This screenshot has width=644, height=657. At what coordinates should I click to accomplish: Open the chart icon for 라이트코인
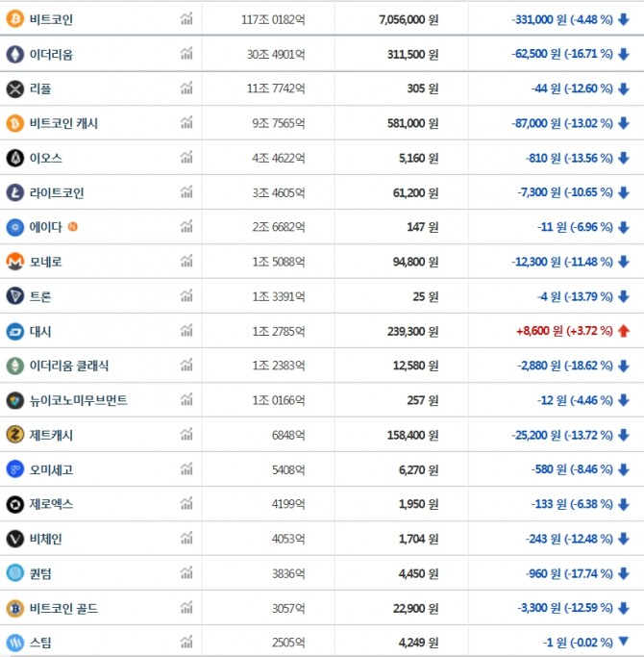tap(186, 192)
